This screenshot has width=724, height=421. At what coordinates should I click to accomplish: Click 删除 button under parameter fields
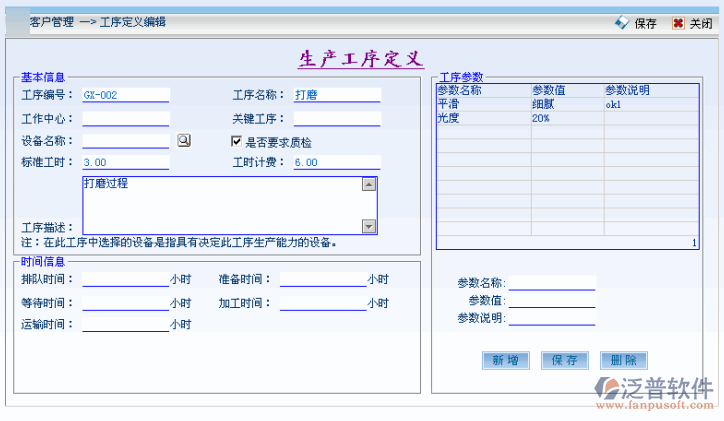coord(623,360)
